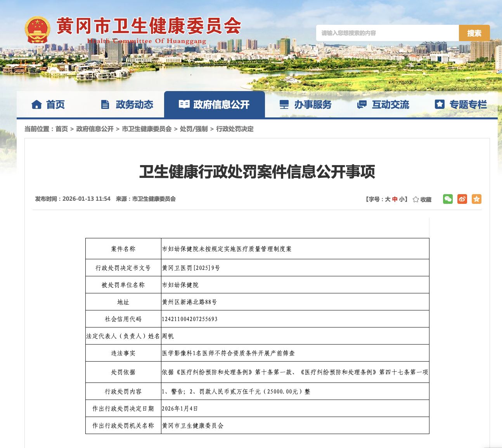Click the star badge icon beside 专题专栏
Viewport: 502px width, 448px height.
[440, 104]
